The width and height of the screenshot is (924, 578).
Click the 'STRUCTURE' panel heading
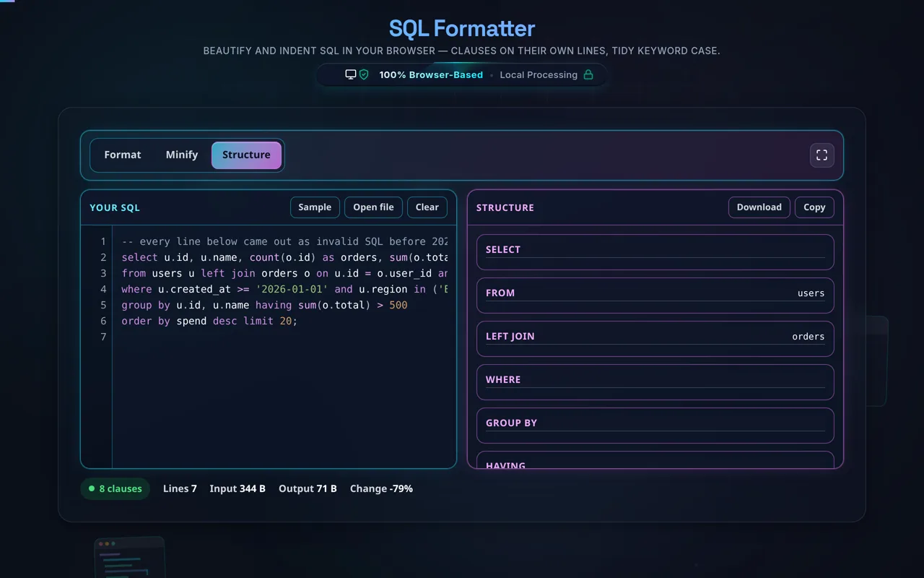(x=505, y=207)
